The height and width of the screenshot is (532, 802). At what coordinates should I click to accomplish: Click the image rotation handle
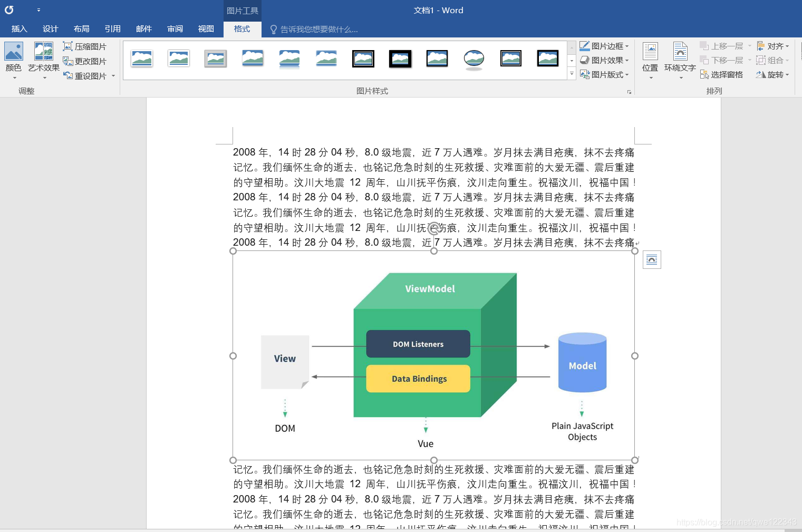pos(434,229)
